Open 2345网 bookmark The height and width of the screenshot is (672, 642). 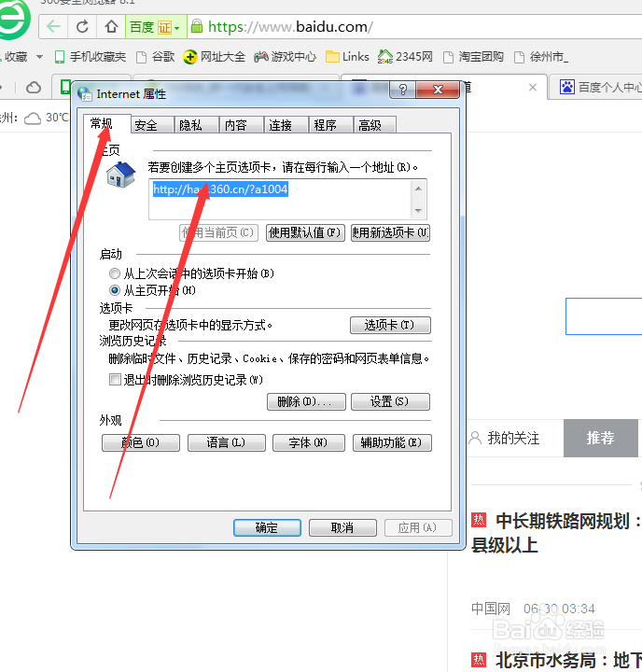point(405,57)
